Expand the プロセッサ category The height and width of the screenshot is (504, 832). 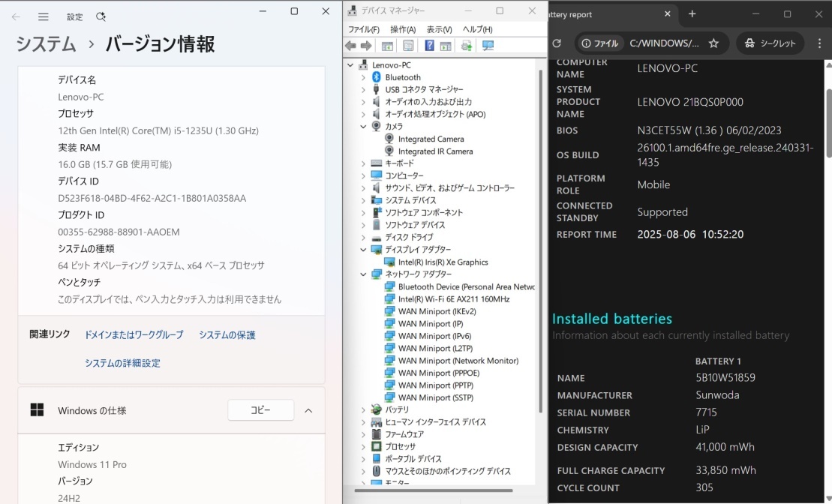click(x=363, y=447)
